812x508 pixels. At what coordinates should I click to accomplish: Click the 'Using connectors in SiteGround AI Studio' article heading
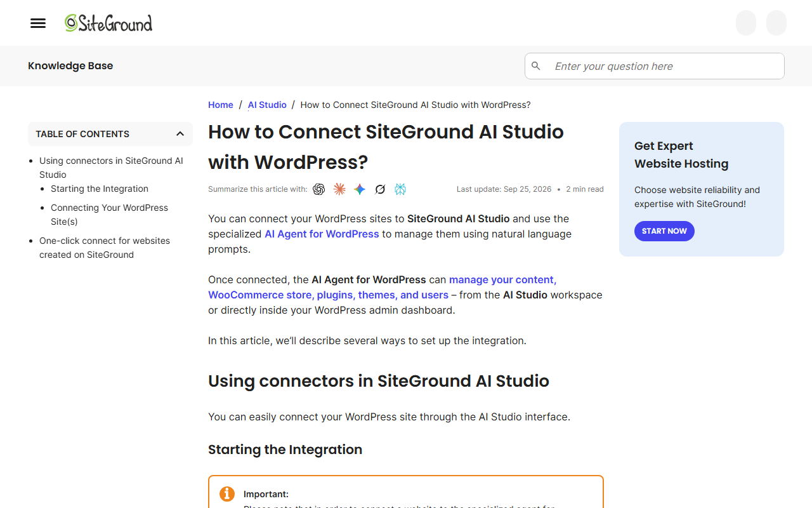click(379, 381)
